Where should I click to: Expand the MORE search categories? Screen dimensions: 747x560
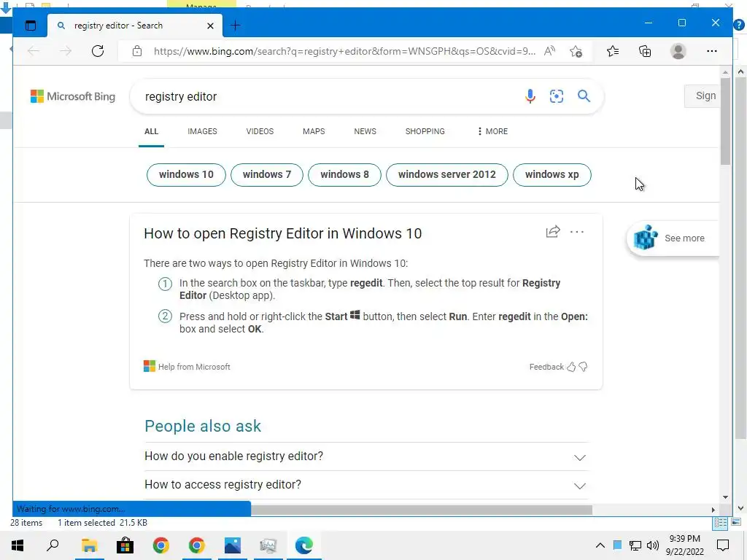pyautogui.click(x=492, y=131)
